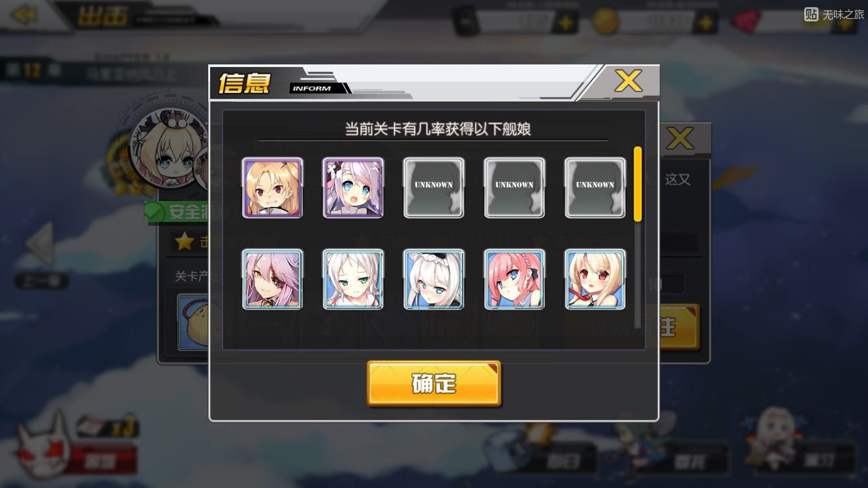Select the white-haired maid headband shipgirl
The height and width of the screenshot is (488, 868).
434,280
